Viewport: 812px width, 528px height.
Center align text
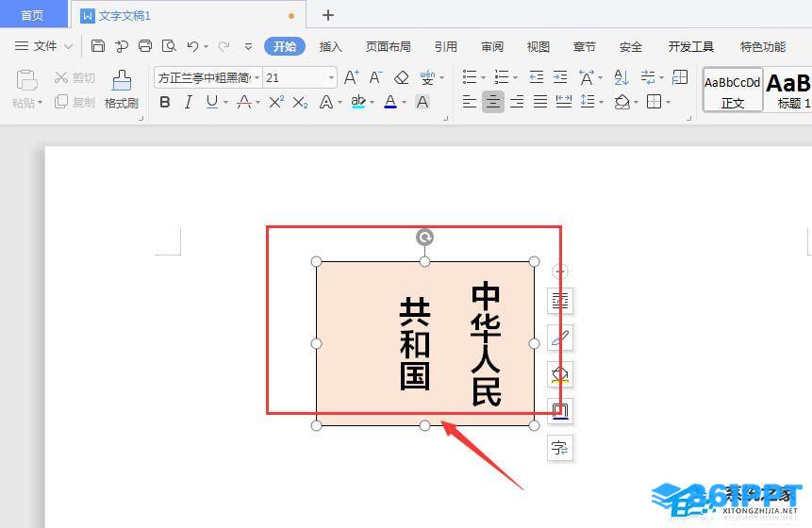(492, 102)
